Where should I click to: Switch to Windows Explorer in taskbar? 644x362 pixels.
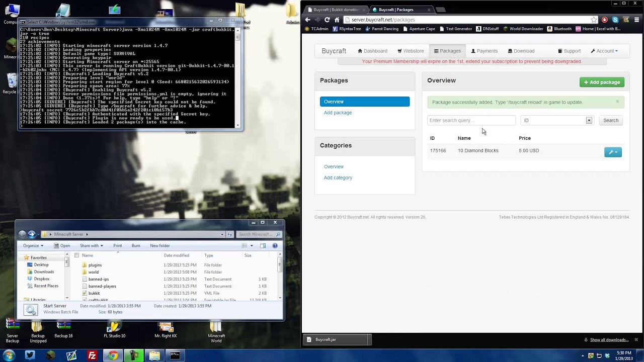click(x=154, y=355)
